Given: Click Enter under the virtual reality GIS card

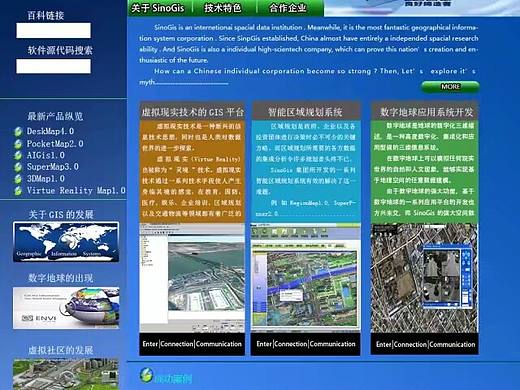Looking at the screenshot, I should point(150,344).
